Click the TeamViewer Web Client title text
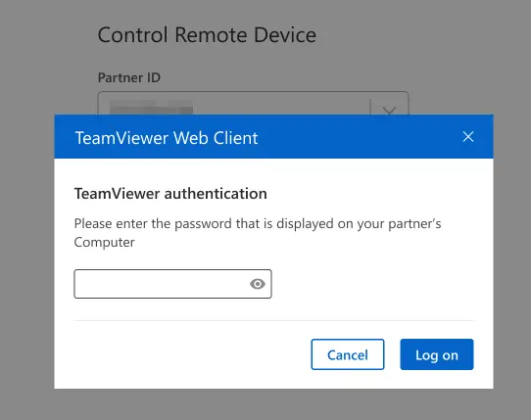Screen dimensions: 531x420 pos(167,138)
